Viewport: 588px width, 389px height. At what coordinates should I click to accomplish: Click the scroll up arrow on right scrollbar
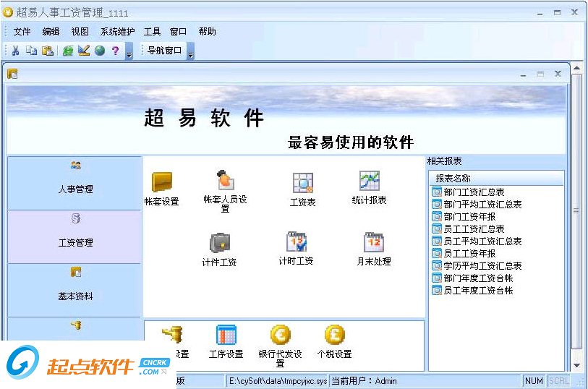(576, 68)
